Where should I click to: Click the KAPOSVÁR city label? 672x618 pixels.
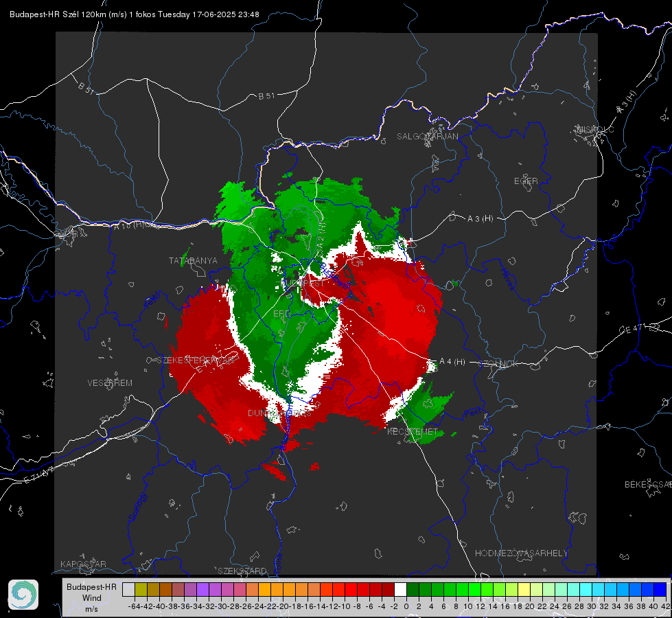(x=83, y=564)
